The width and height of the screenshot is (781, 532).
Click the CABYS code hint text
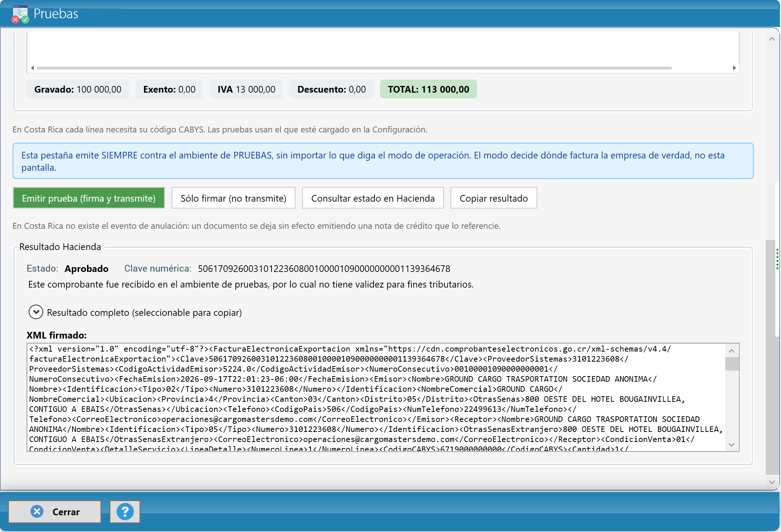[x=220, y=129]
